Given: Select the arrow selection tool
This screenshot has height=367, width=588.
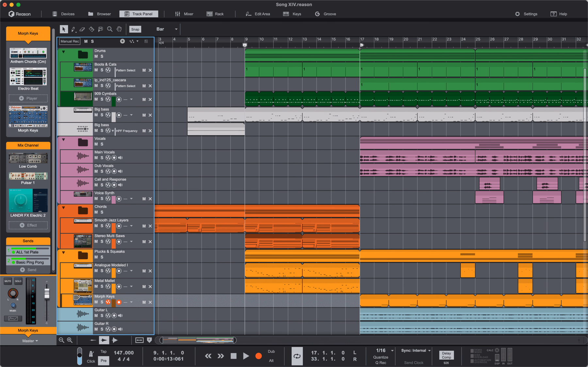Looking at the screenshot, I should point(64,29).
